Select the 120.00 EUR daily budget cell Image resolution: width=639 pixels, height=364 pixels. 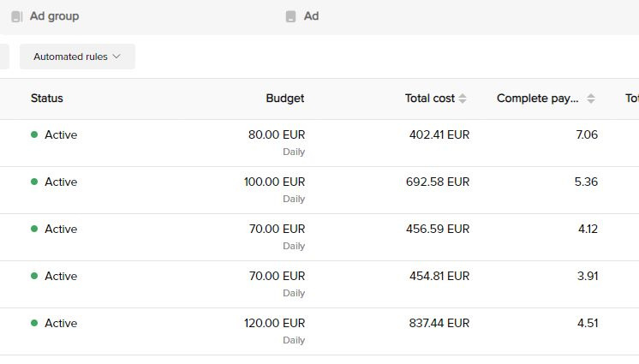coord(274,323)
